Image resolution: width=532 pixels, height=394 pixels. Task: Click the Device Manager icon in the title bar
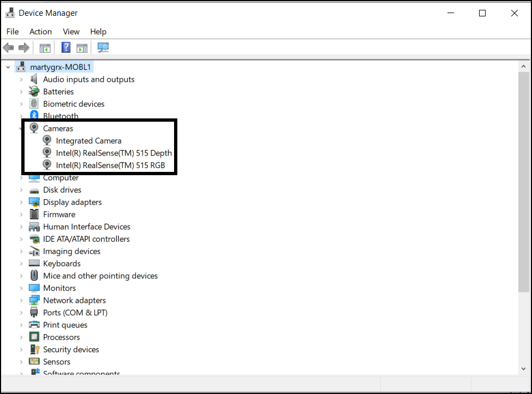pyautogui.click(x=10, y=12)
